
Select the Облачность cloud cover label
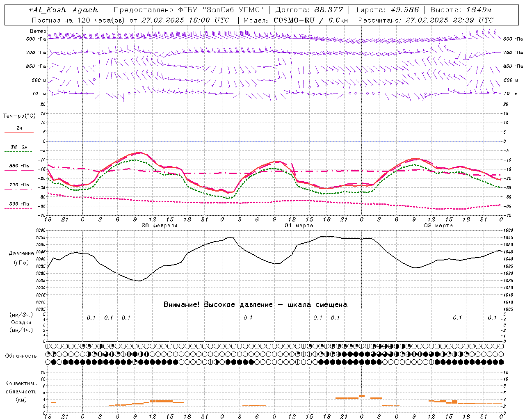[x=21, y=356]
